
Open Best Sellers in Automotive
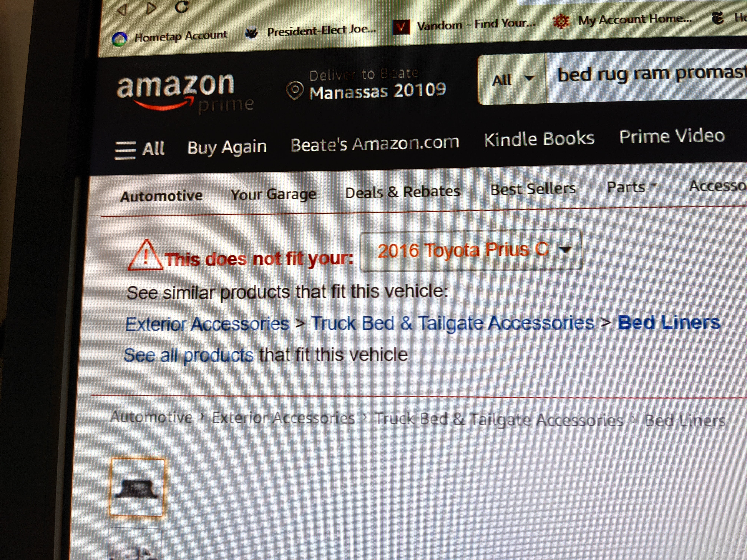(x=533, y=189)
